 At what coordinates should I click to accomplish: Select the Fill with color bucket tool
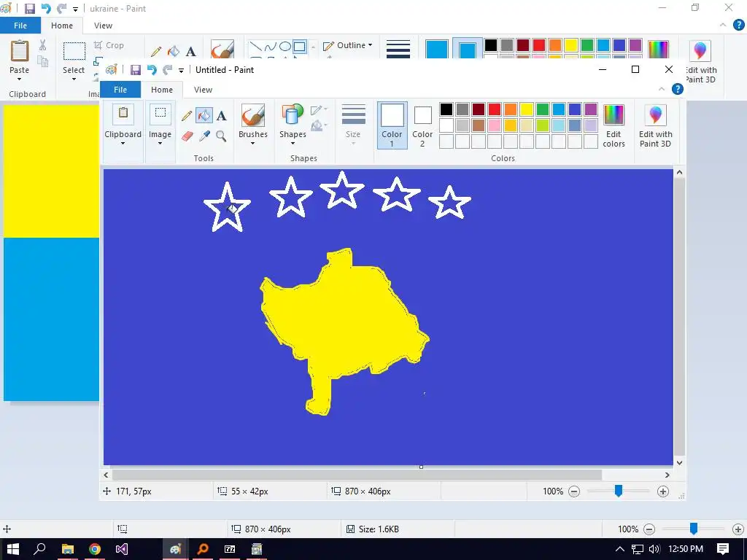204,116
